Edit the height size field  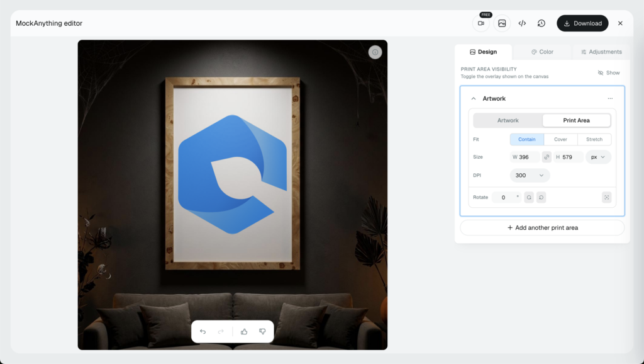tap(569, 157)
